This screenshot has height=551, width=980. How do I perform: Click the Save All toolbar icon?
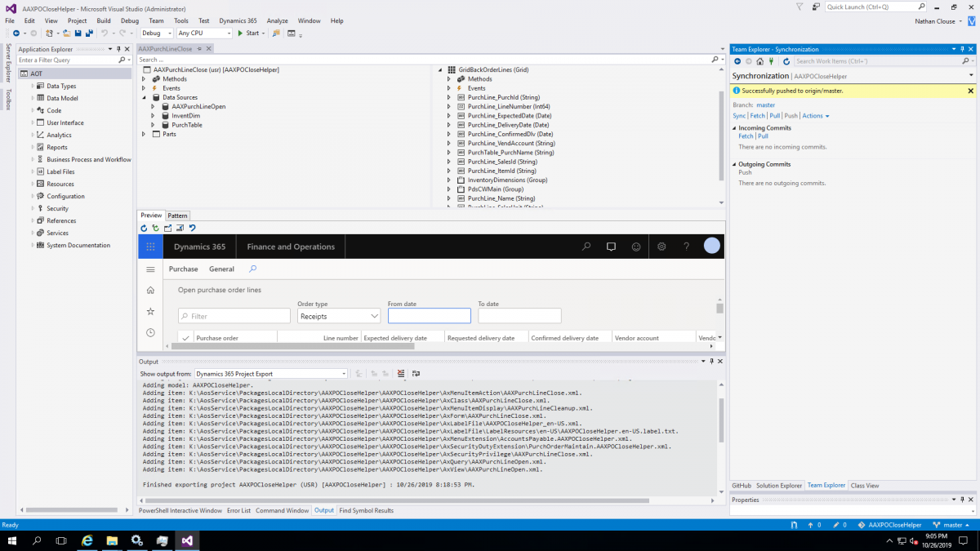tap(88, 33)
